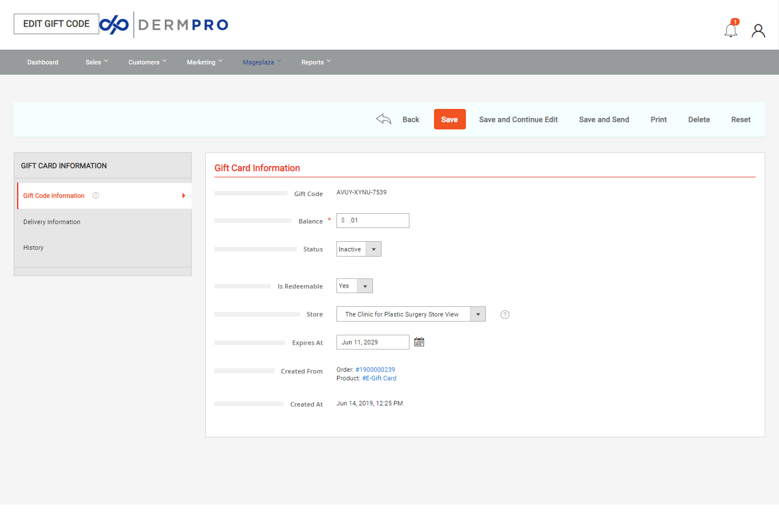The height and width of the screenshot is (532, 779).
Task: Click the help icon next to Store dropdown
Action: tap(504, 314)
